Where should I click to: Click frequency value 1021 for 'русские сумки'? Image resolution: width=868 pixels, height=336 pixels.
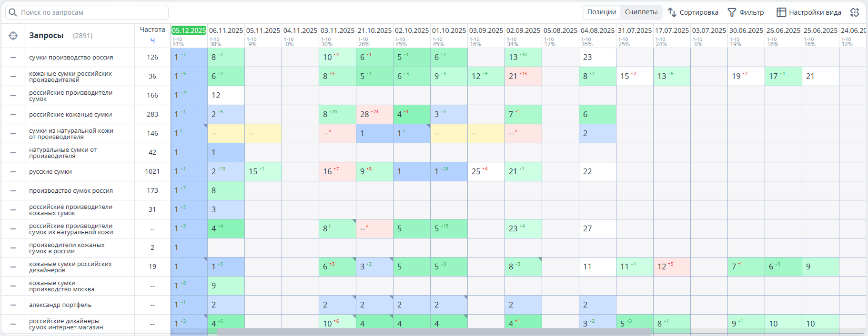coord(152,171)
